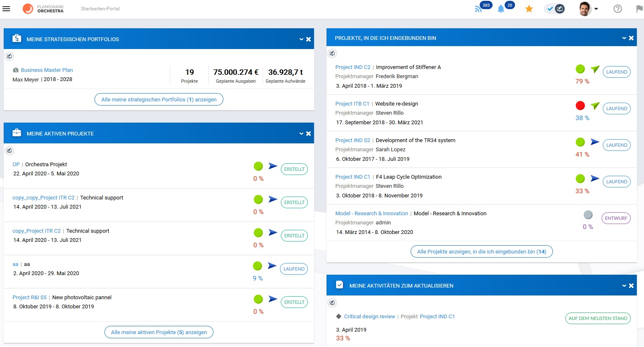Click the Planisware Orchestra logo
The image size is (644, 347).
click(x=43, y=9)
